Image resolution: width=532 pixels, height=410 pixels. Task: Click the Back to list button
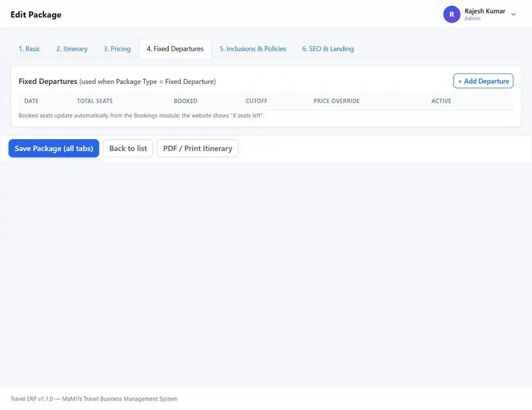click(x=128, y=148)
